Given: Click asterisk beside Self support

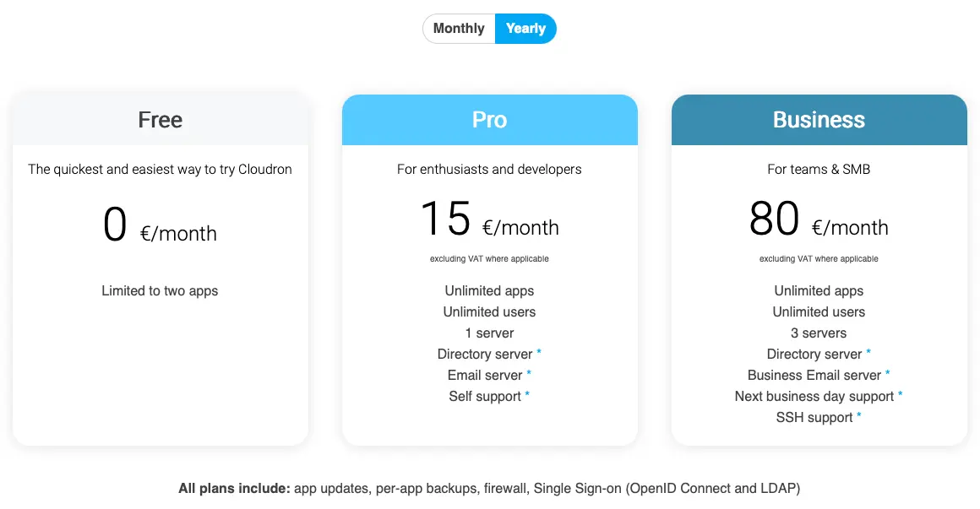Looking at the screenshot, I should 527,395.
